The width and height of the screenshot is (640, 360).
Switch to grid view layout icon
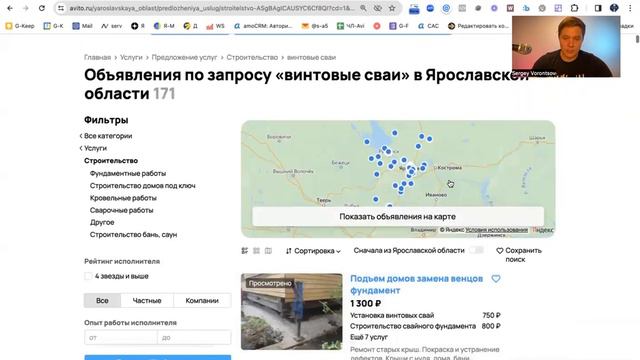click(256, 251)
